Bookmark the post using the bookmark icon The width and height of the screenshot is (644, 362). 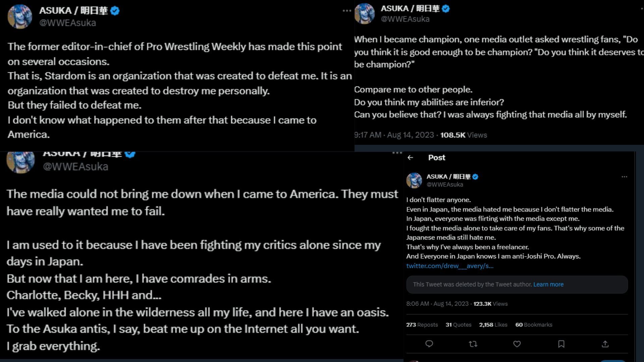(x=561, y=344)
